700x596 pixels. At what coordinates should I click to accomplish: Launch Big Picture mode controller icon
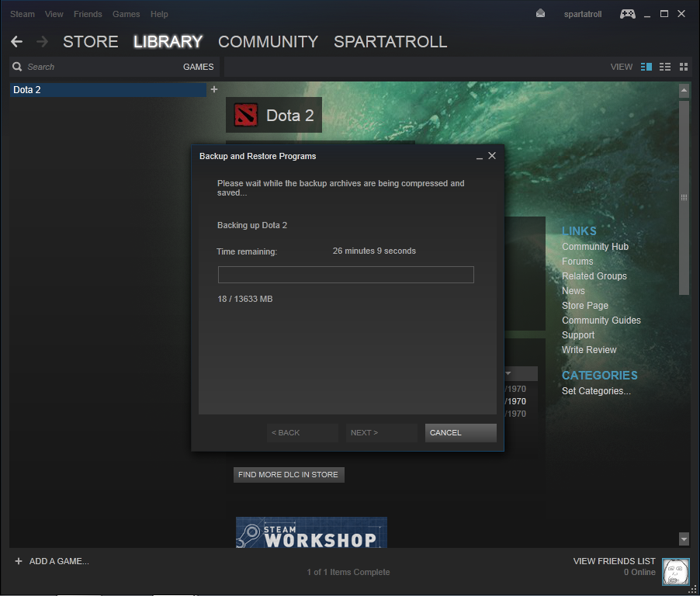click(628, 14)
